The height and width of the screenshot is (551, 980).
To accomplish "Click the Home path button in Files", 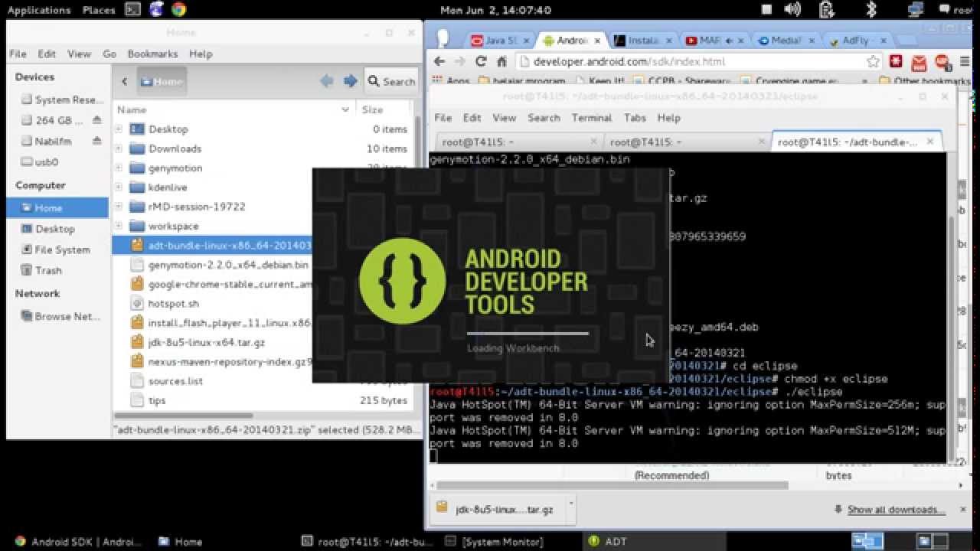I will pos(161,82).
